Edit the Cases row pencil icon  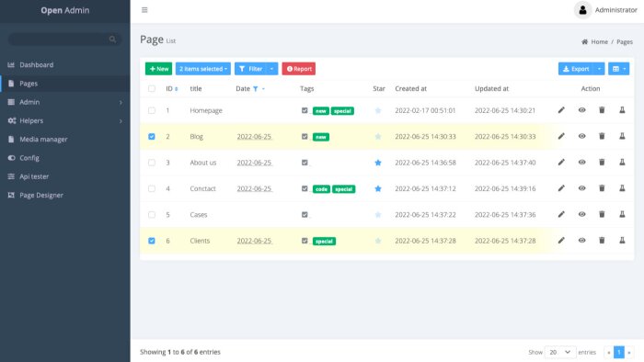click(561, 214)
